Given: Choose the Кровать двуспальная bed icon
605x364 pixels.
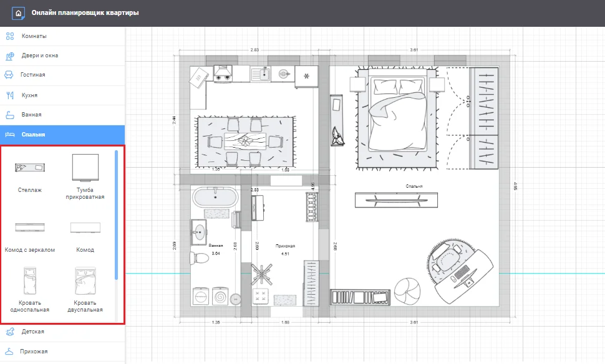Looking at the screenshot, I should click(x=85, y=282).
